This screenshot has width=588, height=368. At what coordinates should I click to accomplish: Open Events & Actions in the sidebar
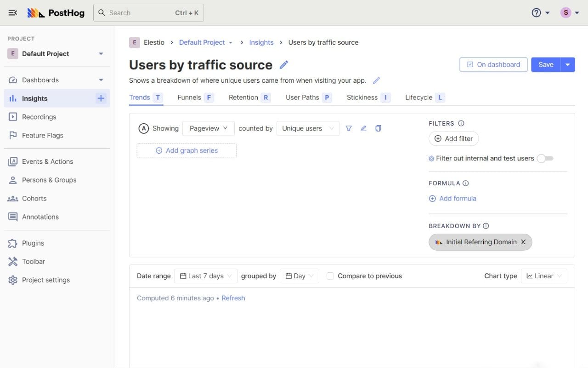coord(47,161)
